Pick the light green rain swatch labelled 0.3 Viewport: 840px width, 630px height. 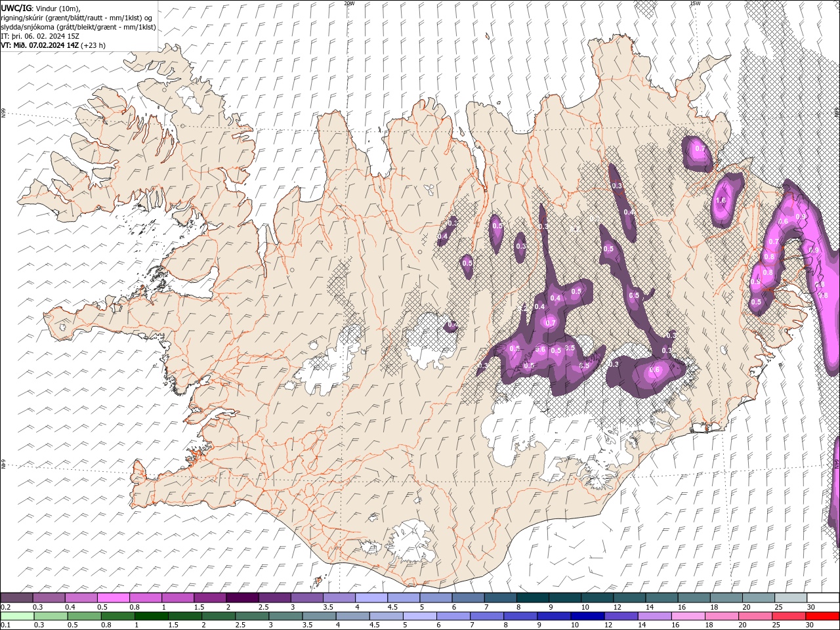pyautogui.click(x=52, y=616)
